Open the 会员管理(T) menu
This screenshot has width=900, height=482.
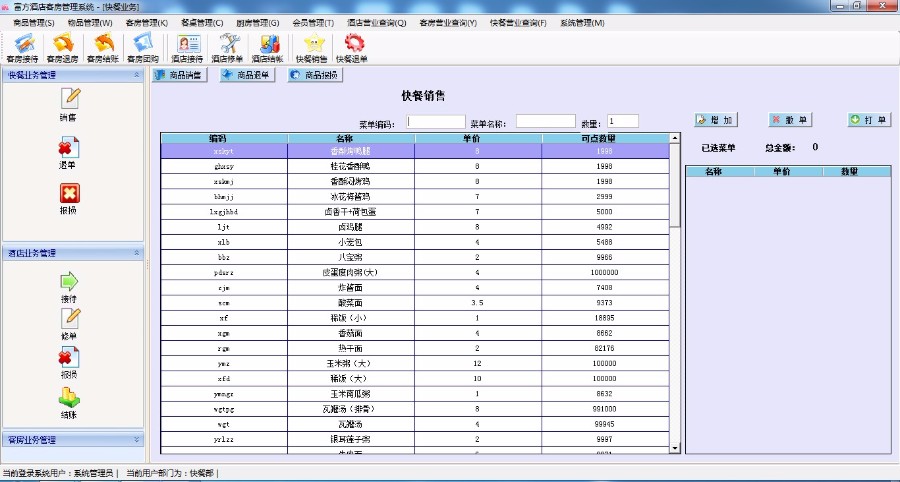313,23
